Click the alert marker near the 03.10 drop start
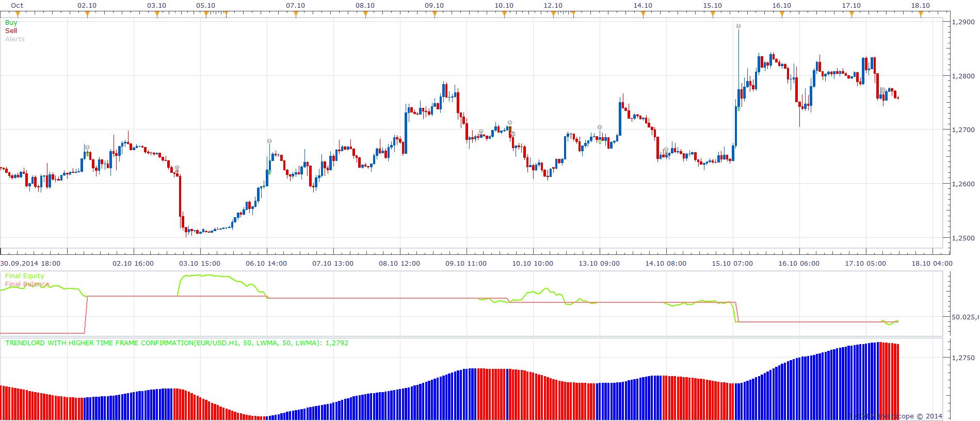980x421 pixels. click(x=177, y=168)
